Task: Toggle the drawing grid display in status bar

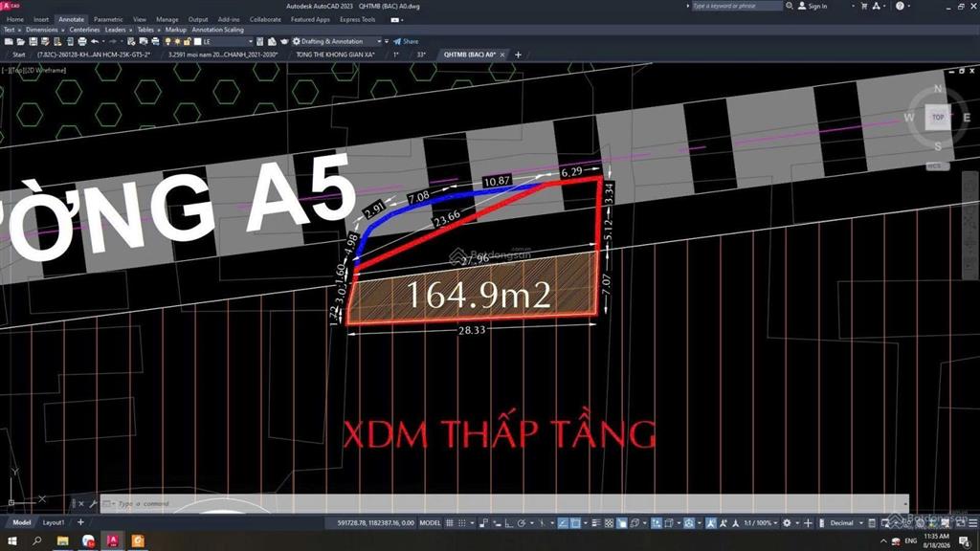Action: pyautogui.click(x=450, y=523)
